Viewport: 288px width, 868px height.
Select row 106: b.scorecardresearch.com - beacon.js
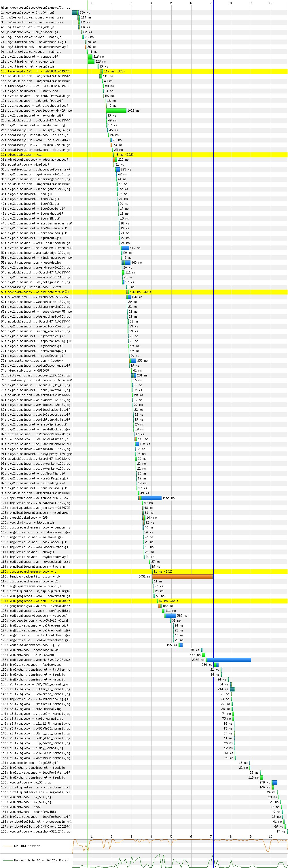144,527
